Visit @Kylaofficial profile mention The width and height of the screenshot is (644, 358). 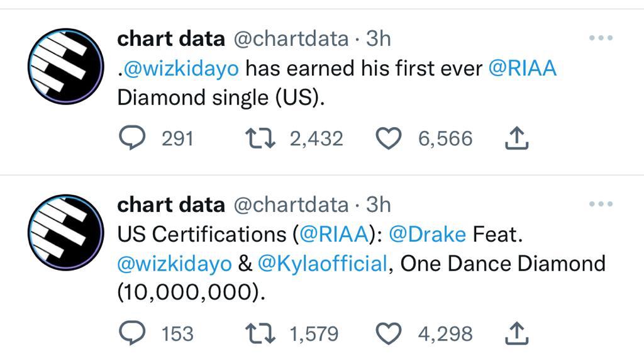[x=323, y=264]
